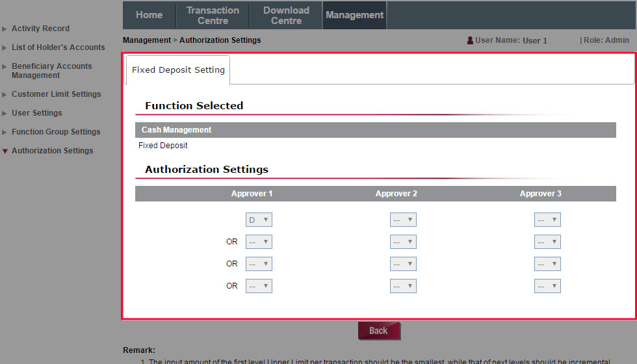Viewport: 637px width, 364px height.
Task: Click the user icon beside User Name
Action: click(x=470, y=40)
